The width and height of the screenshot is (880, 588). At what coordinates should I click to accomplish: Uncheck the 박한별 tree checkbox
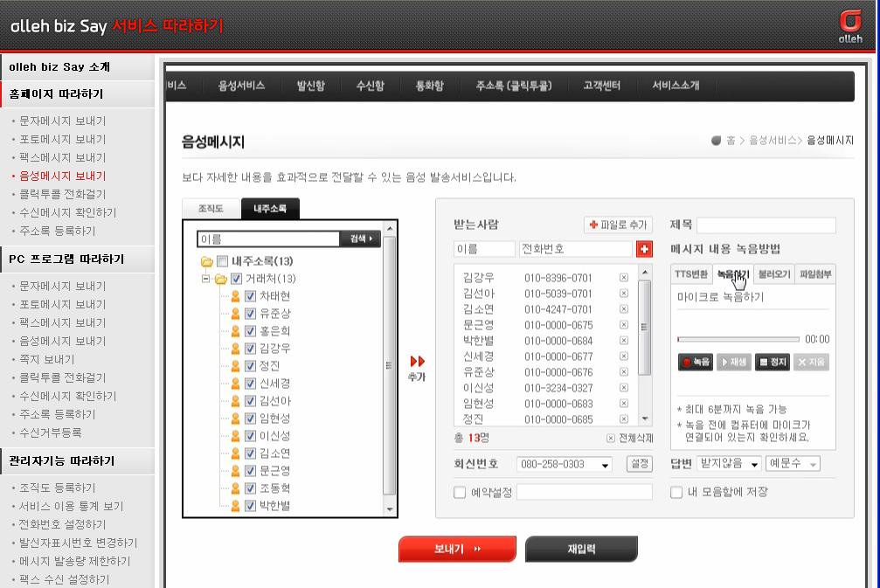click(250, 506)
